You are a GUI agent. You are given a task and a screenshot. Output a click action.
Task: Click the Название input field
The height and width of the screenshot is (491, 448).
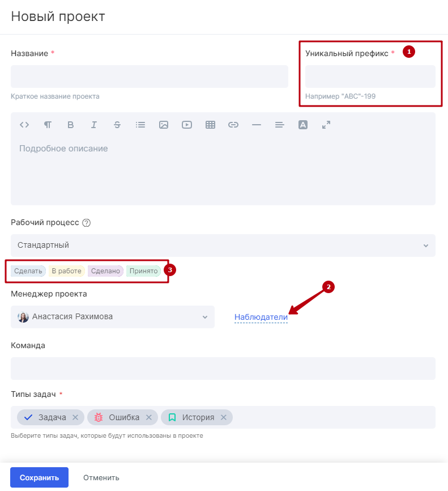[150, 77]
